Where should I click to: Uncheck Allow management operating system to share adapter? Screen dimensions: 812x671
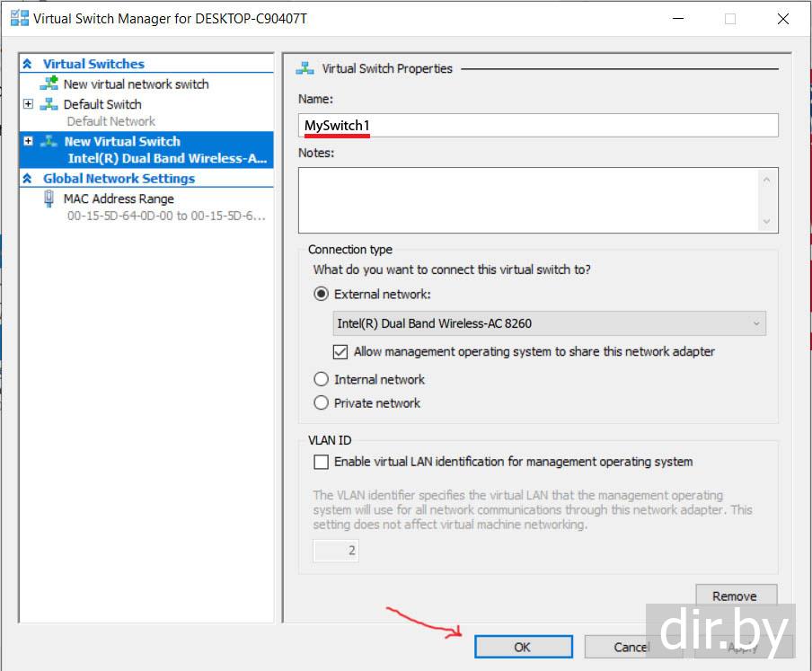pos(340,352)
